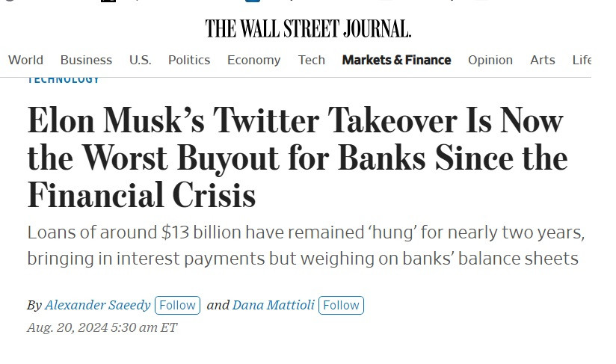Click the Aug. 20, 2024 timestamp
Screen dimensions: 616x364
click(102, 327)
